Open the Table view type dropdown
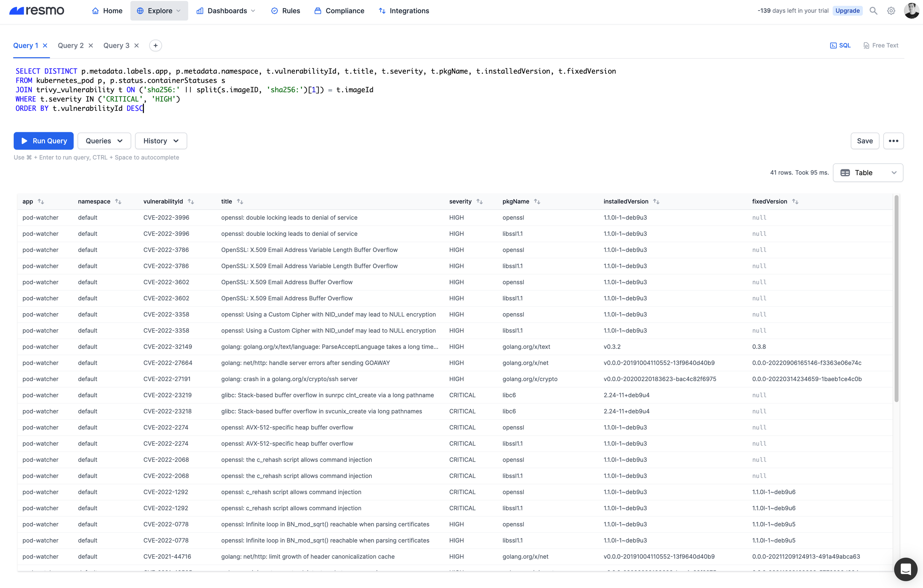The image size is (923, 588). click(868, 173)
